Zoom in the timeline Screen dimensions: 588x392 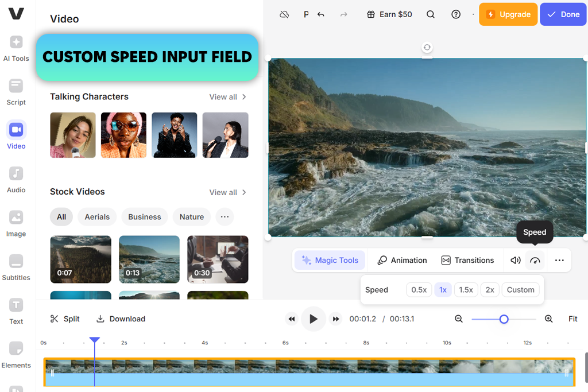pos(548,319)
